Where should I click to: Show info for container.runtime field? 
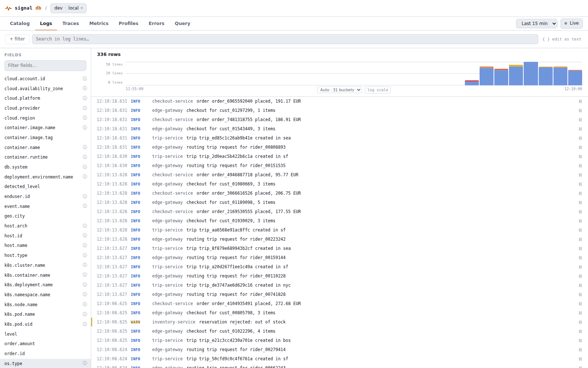pos(85,157)
